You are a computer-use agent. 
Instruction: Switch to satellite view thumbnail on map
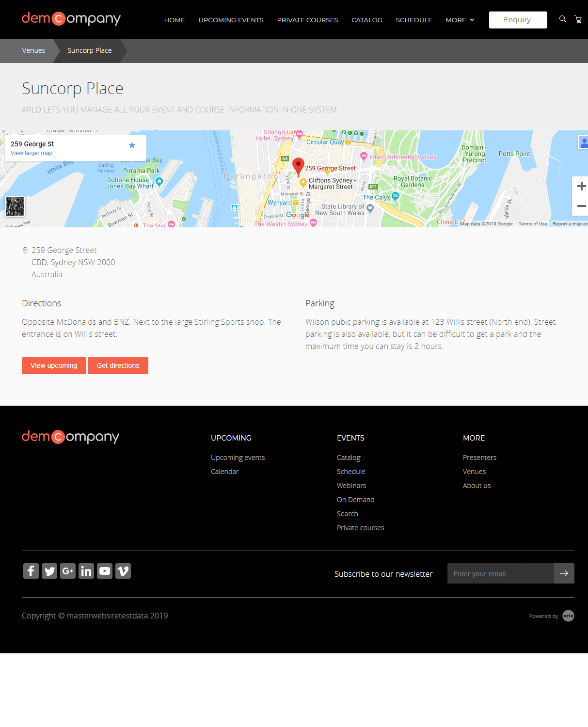coord(15,206)
